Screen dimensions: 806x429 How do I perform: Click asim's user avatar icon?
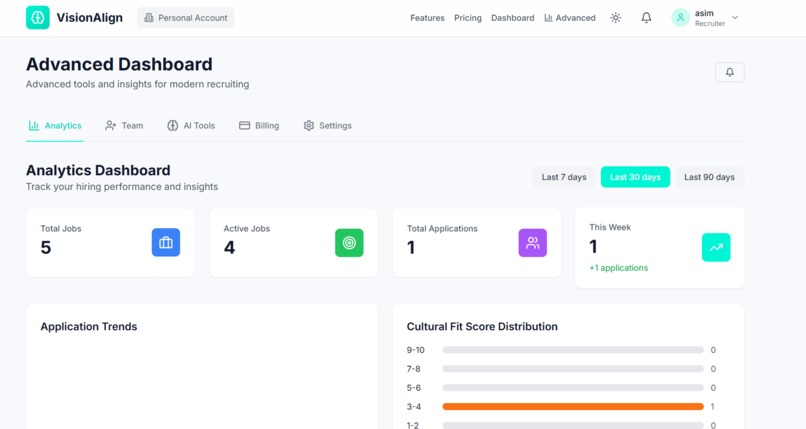click(680, 17)
